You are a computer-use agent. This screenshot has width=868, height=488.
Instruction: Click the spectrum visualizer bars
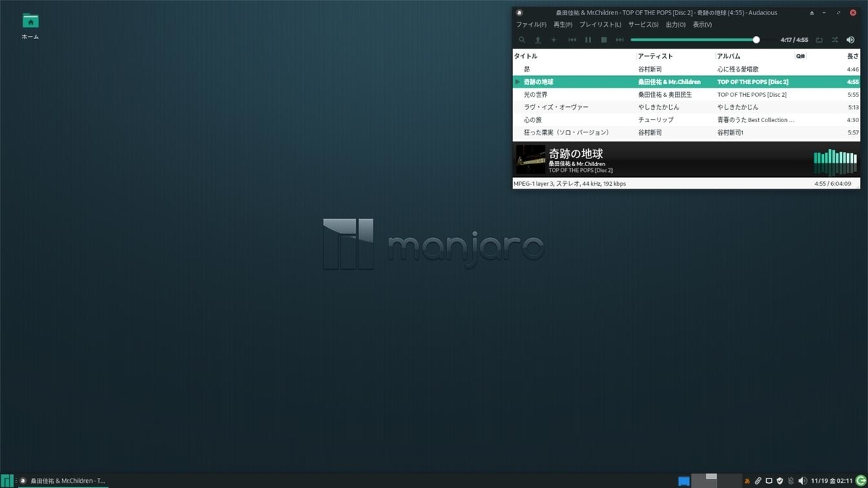pyautogui.click(x=835, y=161)
